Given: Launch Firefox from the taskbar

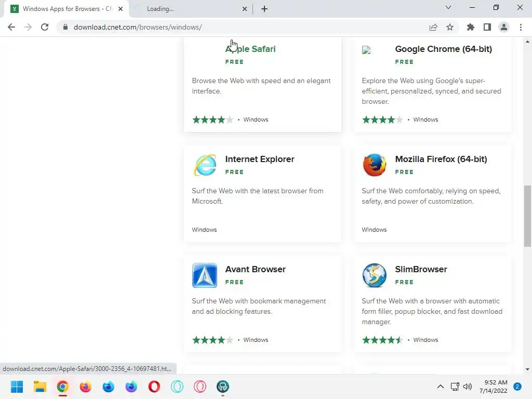Looking at the screenshot, I should (x=86, y=387).
